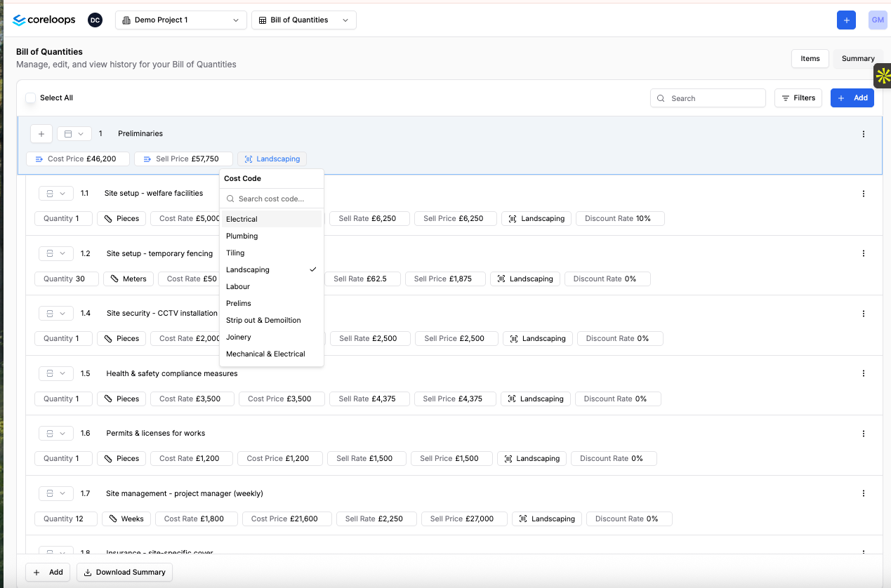The width and height of the screenshot is (891, 588).
Task: Expand row type dropdown for item 1.5
Action: pyautogui.click(x=56, y=374)
